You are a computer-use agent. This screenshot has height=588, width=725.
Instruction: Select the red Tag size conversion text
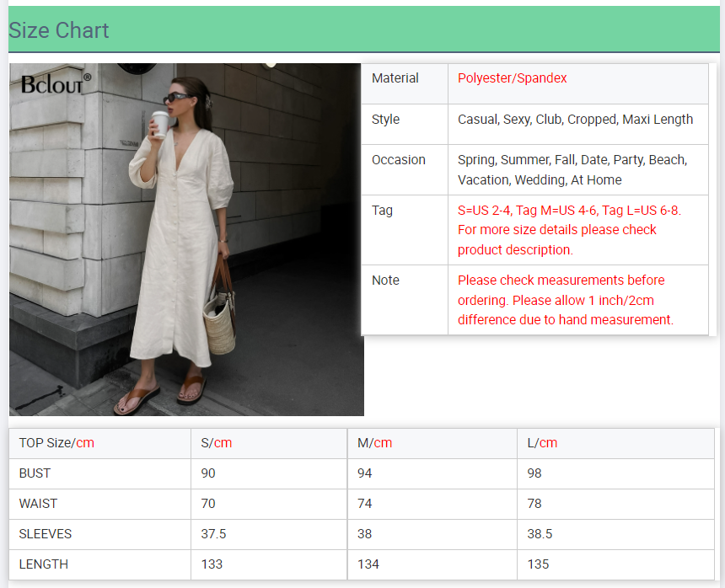coord(569,230)
